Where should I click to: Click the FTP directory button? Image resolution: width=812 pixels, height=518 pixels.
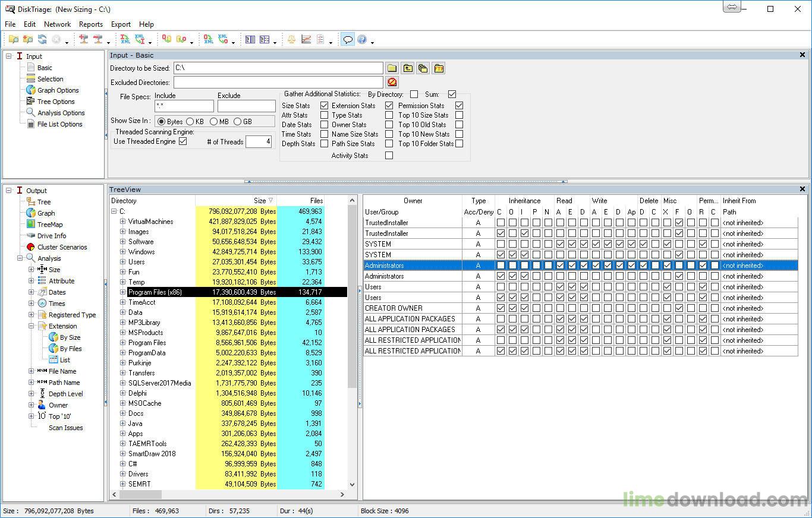(x=438, y=68)
